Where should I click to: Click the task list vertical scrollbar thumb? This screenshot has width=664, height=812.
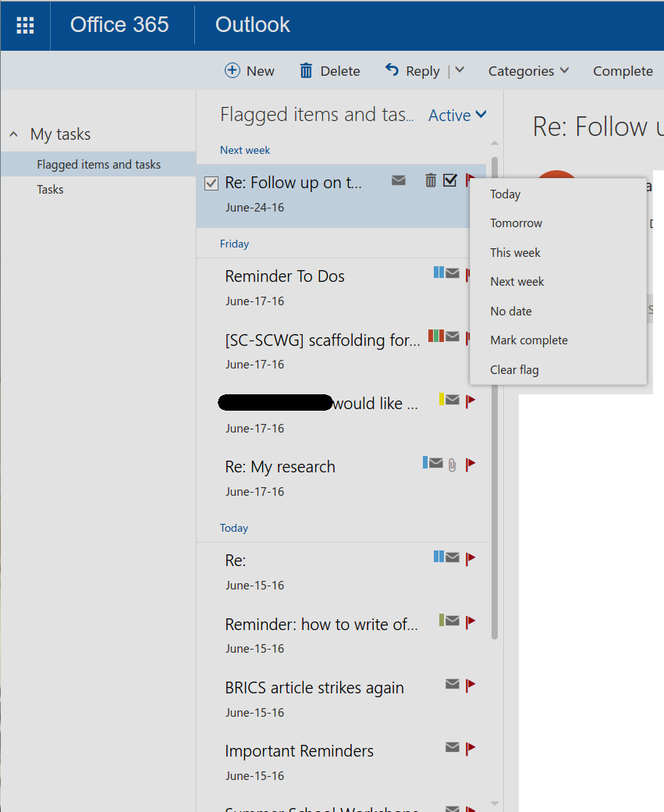(x=495, y=398)
